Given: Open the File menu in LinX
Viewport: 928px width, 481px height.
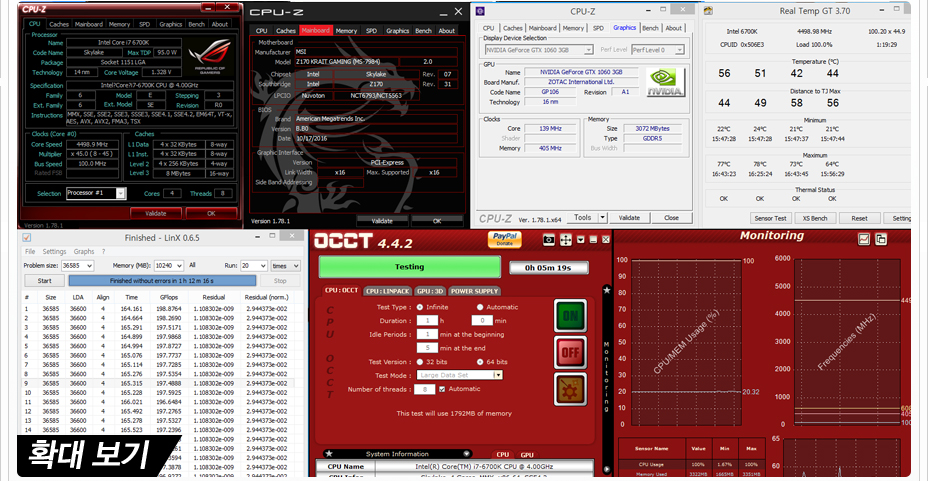Looking at the screenshot, I should 30,251.
